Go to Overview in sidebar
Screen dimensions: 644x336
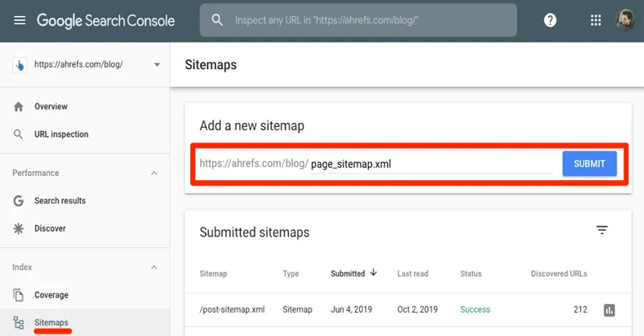[51, 107]
